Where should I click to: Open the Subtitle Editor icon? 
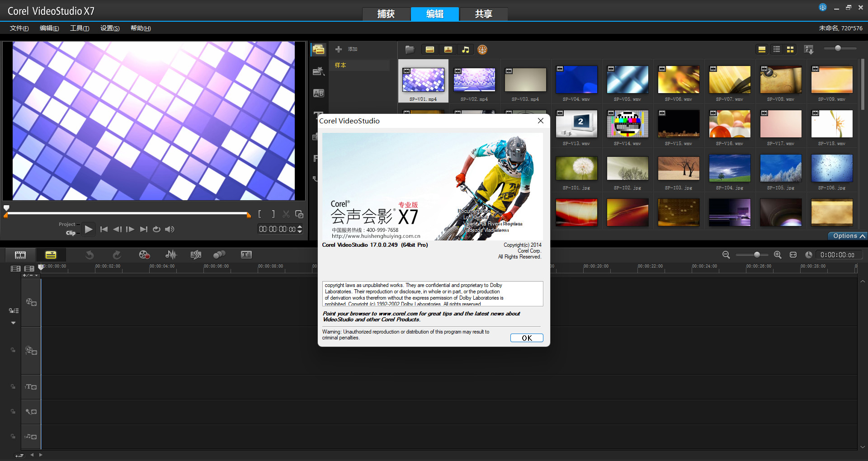(246, 255)
